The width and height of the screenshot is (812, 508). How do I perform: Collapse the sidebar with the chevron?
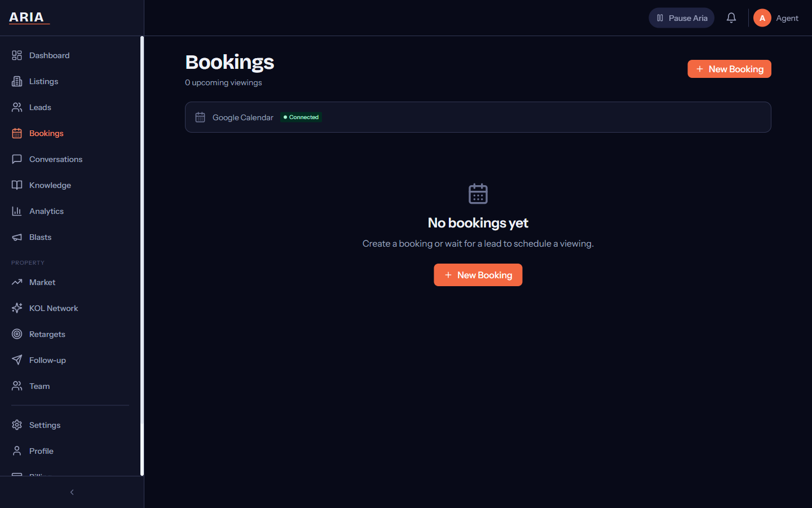[72, 492]
